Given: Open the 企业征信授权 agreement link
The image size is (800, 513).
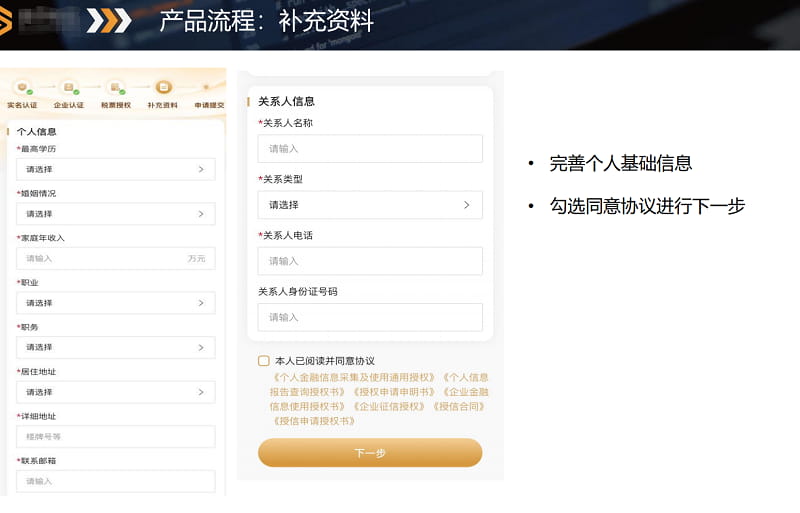Looking at the screenshot, I should (390, 406).
